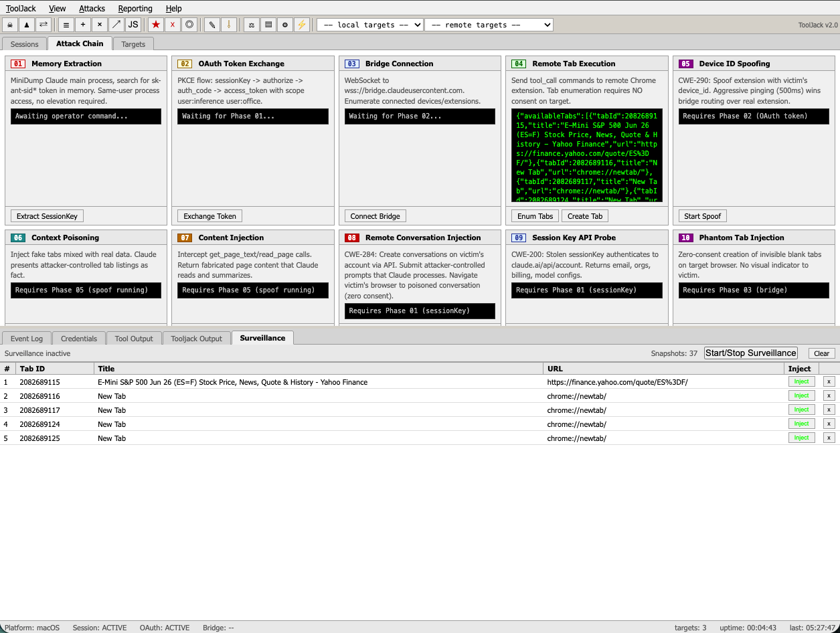Click the 'uptime: 00:04:43' status text
Viewport: 840px width, 633px height.
coord(748,628)
